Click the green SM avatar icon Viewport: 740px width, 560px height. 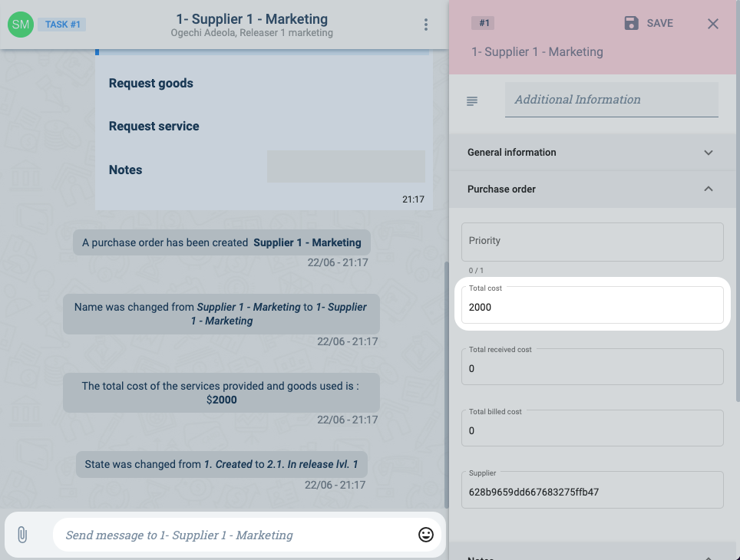(20, 25)
